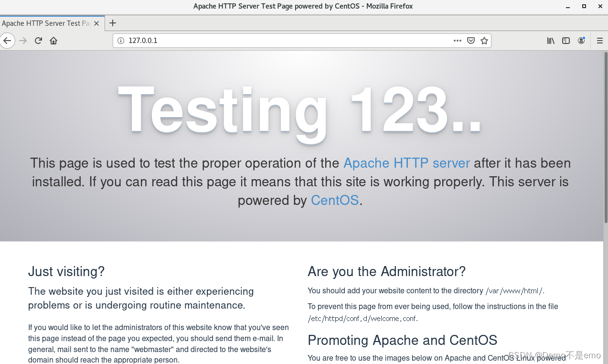This screenshot has width=608, height=364.
Task: Open the Library menu
Action: click(x=551, y=41)
